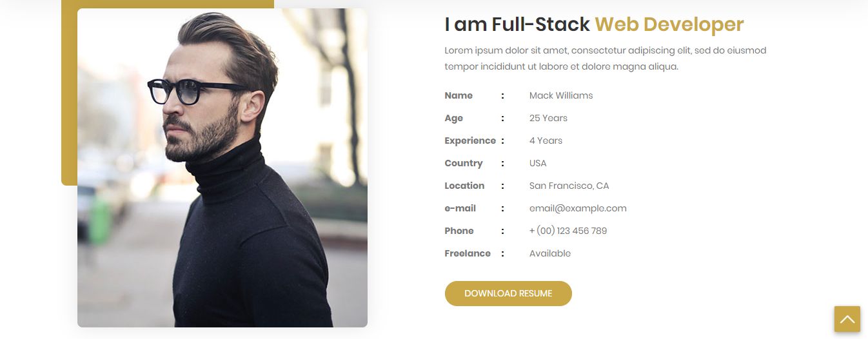The image size is (868, 339).
Task: Click the country value USA
Action: 538,163
